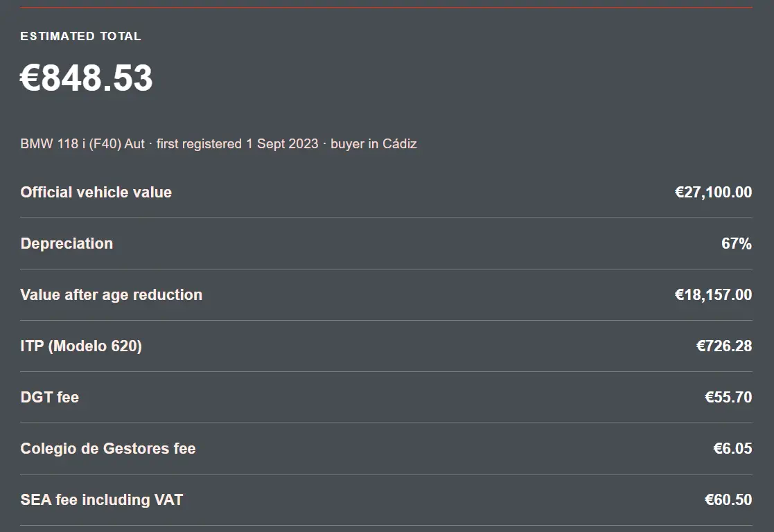Click the first registered 1 Sept 2023 text
Screen dimensions: 774x532
coord(238,143)
